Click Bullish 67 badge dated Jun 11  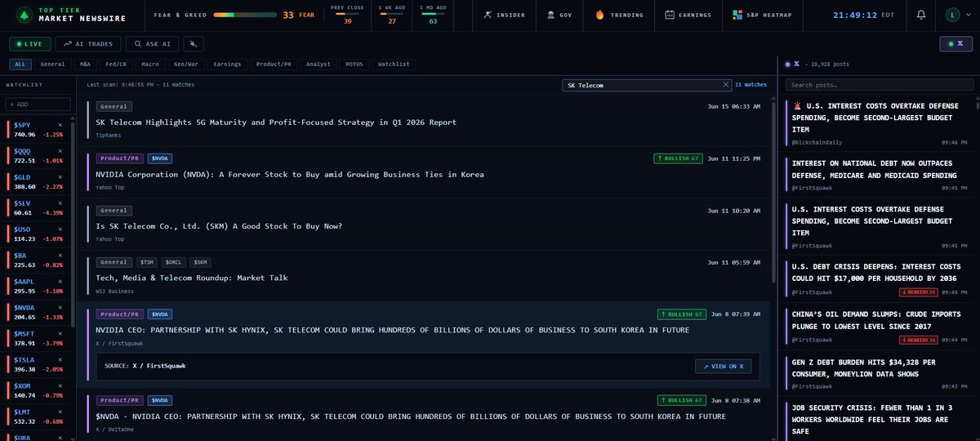pos(678,158)
